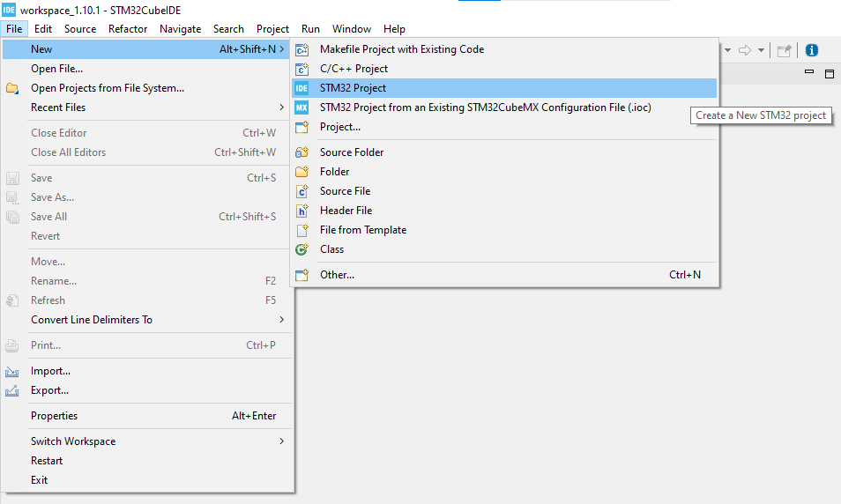The width and height of the screenshot is (841, 504).
Task: Open the back history dropdown arrow in toolbar
Action: point(727,50)
